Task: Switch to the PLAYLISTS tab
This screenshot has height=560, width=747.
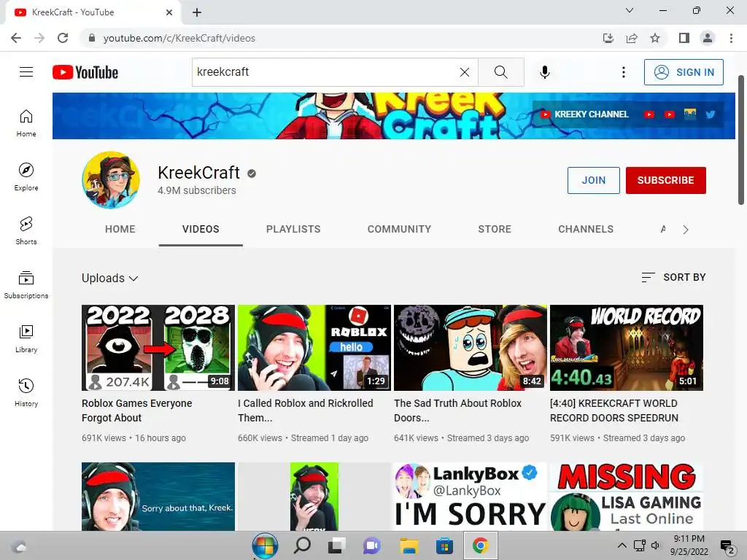Action: [x=293, y=229]
